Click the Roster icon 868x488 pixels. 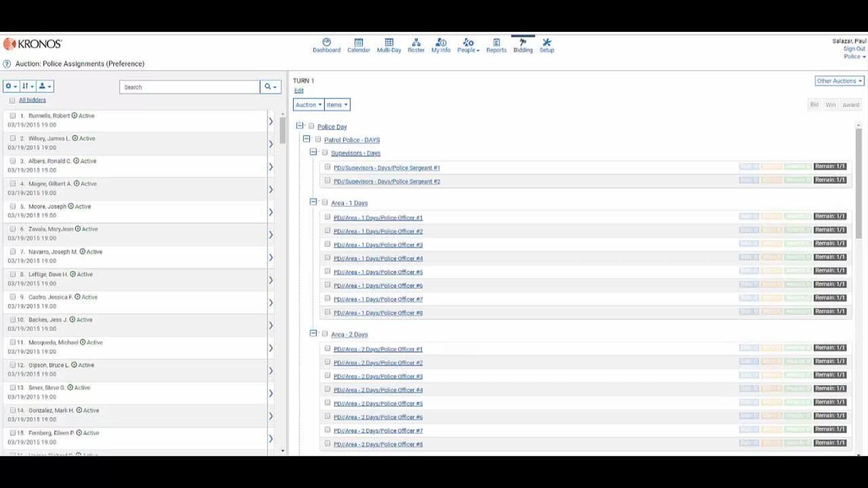pyautogui.click(x=416, y=43)
